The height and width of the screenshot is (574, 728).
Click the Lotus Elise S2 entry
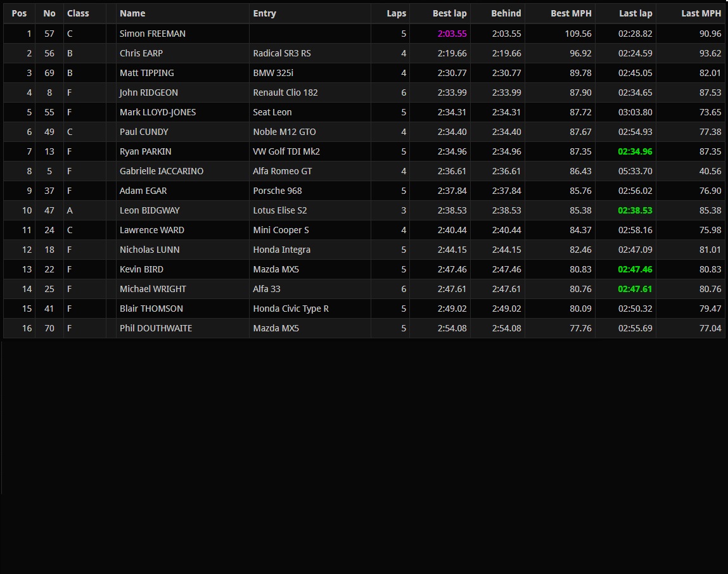[x=280, y=210]
